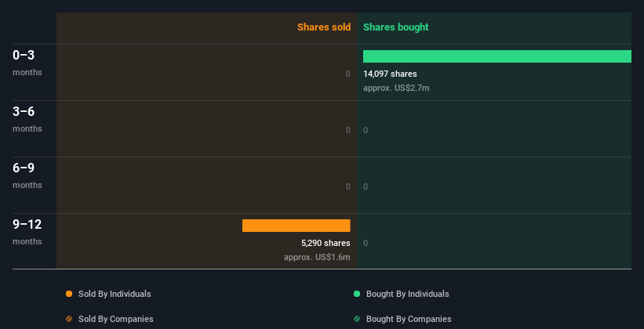Viewport: 644px width, 329px height.
Task: Click the '14,097 shares' value
Action: click(390, 74)
